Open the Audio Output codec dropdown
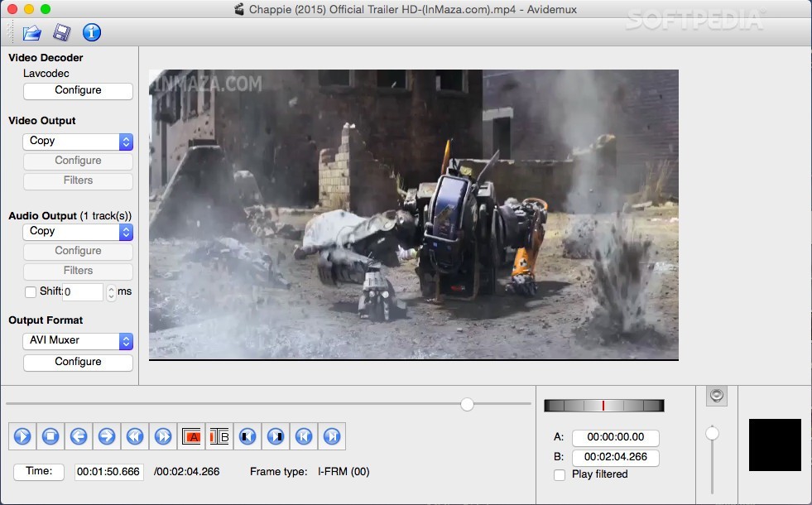This screenshot has height=505, width=812. (x=78, y=232)
